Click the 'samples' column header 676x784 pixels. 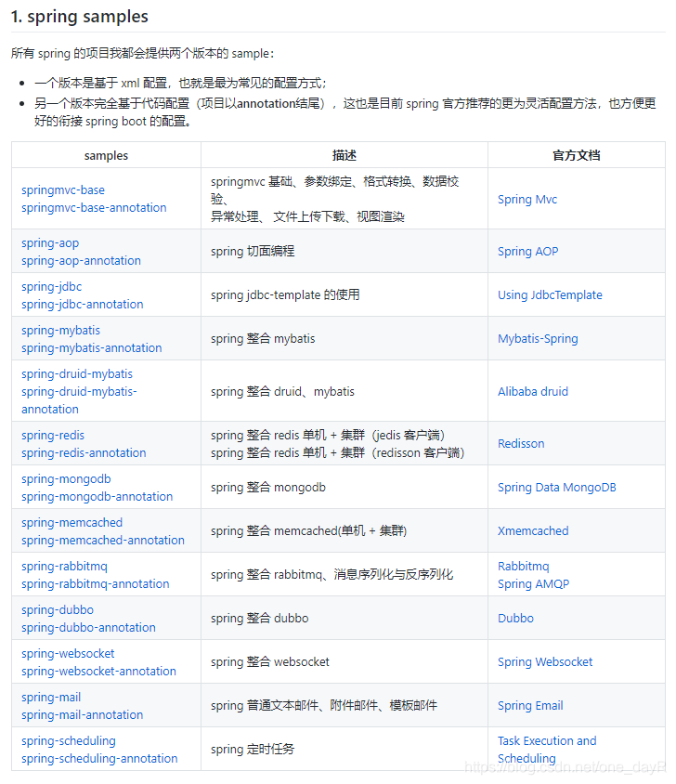click(106, 155)
